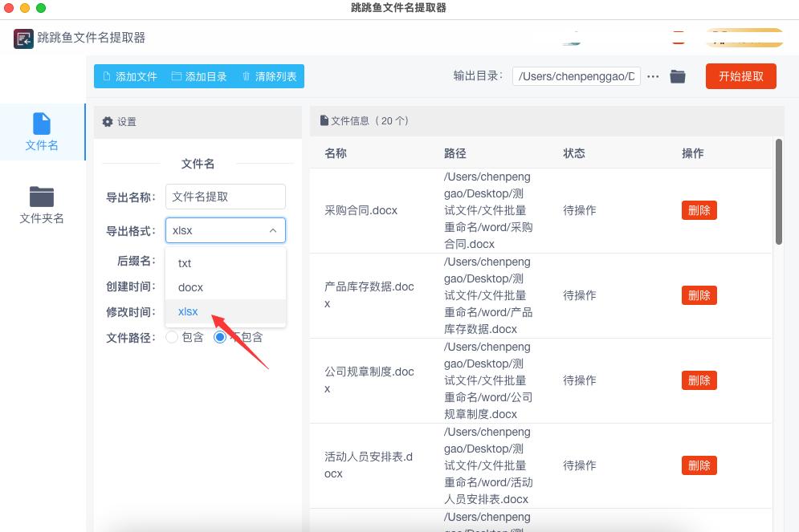
Task: Click the 开始提取 button
Action: point(740,76)
